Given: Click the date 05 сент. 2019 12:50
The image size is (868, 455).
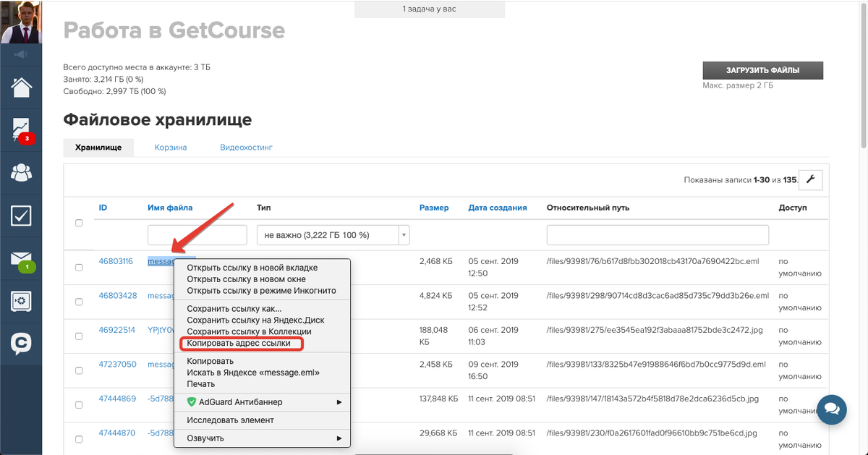Looking at the screenshot, I should (493, 268).
